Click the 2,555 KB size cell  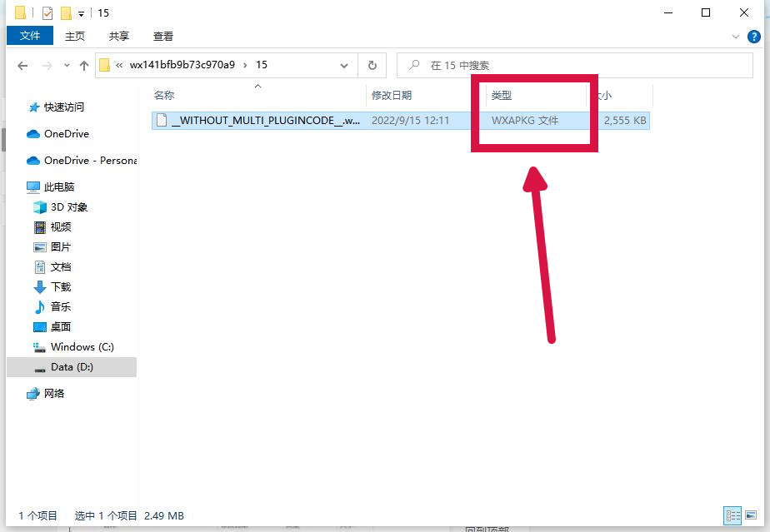625,120
